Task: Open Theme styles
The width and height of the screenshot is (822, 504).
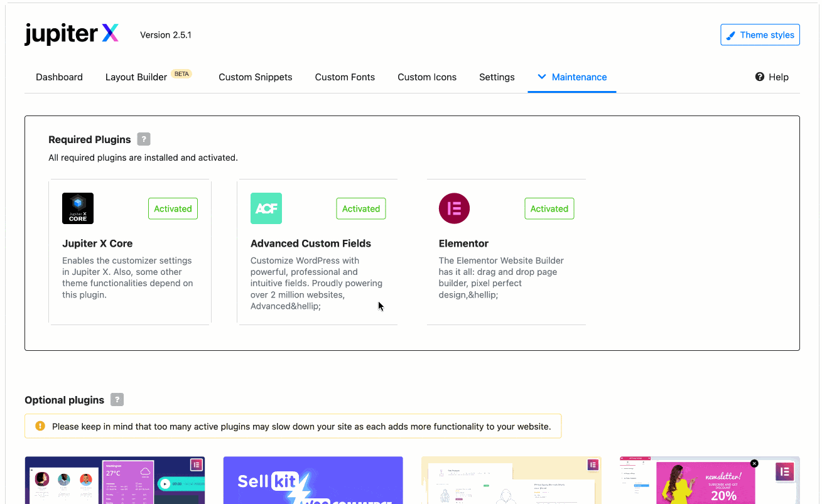Action: tap(760, 35)
